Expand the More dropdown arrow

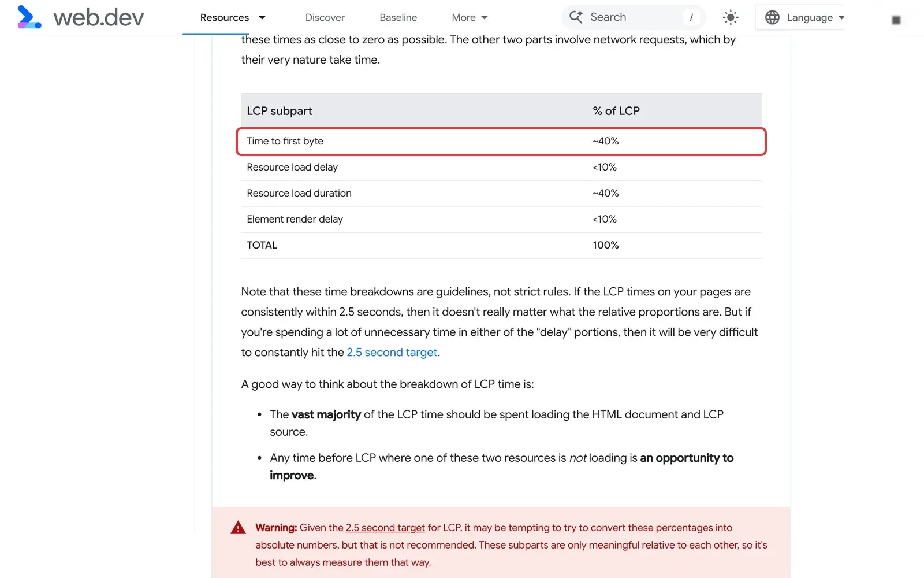pyautogui.click(x=485, y=18)
